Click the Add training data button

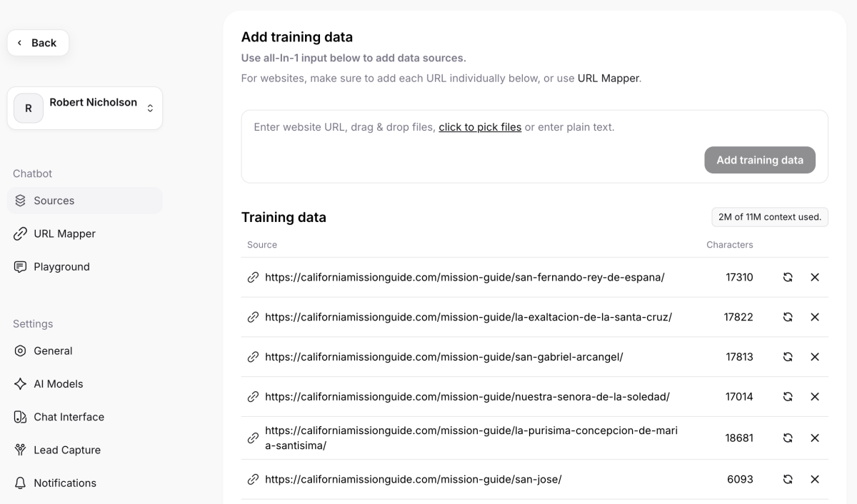click(x=760, y=160)
